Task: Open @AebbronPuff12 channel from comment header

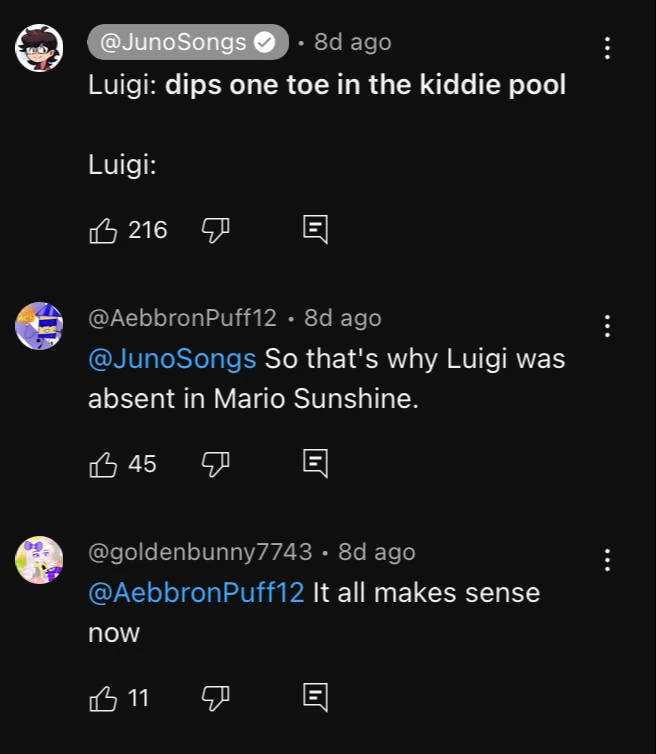Action: [182, 318]
